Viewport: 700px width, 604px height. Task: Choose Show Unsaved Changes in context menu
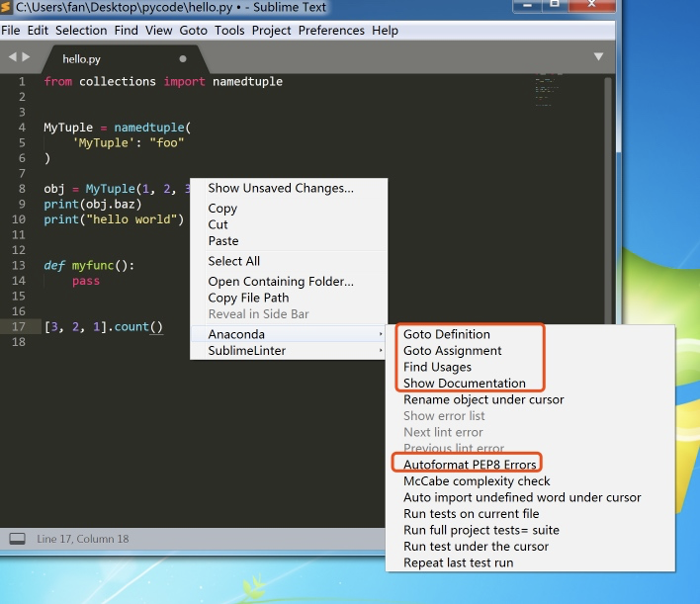pyautogui.click(x=289, y=188)
